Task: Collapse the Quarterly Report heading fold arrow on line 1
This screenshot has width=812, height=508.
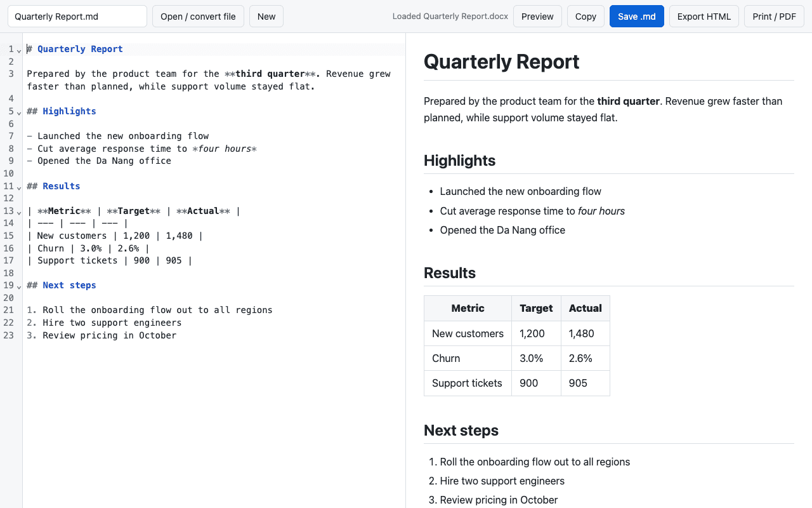Action: [19, 50]
